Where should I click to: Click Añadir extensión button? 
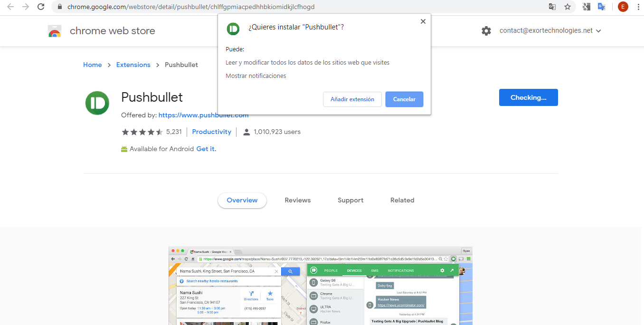coord(352,99)
